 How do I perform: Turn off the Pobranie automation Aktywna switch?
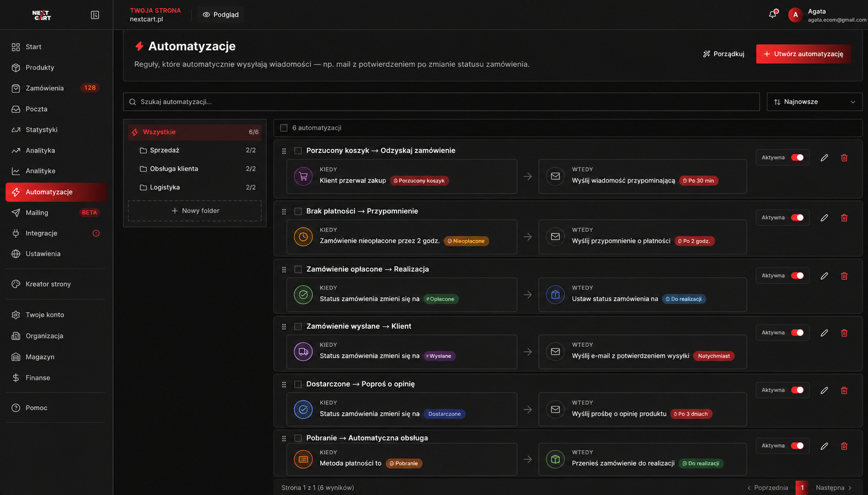pos(797,446)
